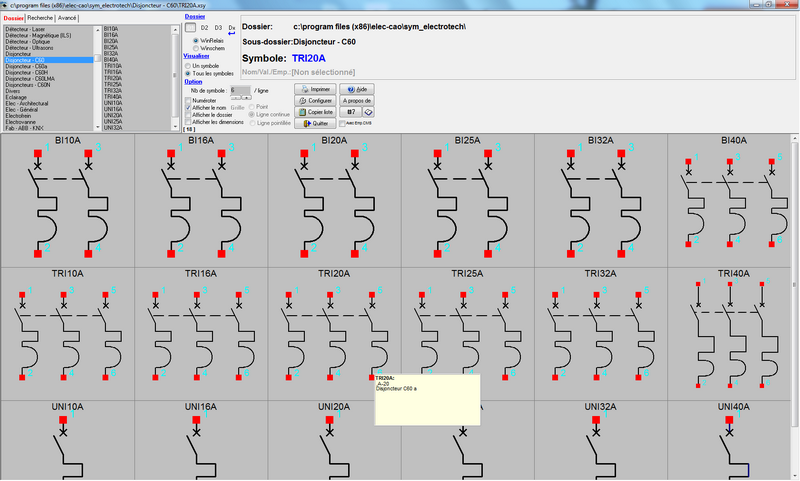Choose 'Tous les symboles' view option
Image resolution: width=800 pixels, height=481 pixels.
188,73
